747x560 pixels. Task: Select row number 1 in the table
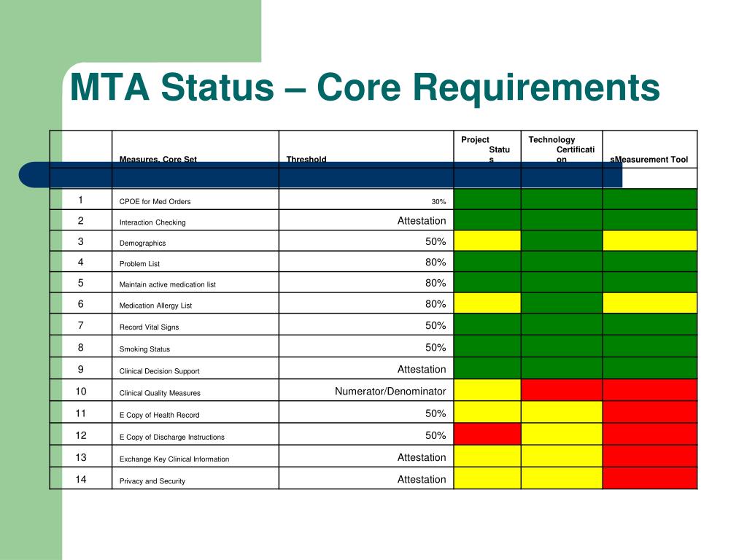click(x=80, y=200)
